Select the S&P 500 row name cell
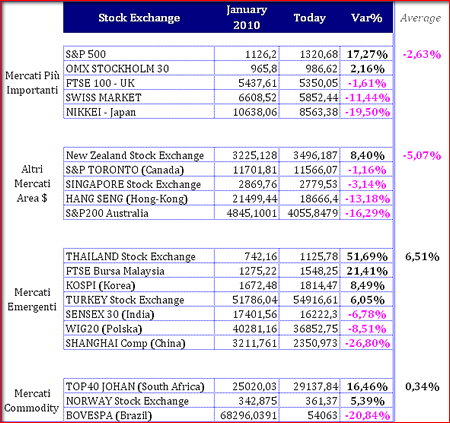 139,54
